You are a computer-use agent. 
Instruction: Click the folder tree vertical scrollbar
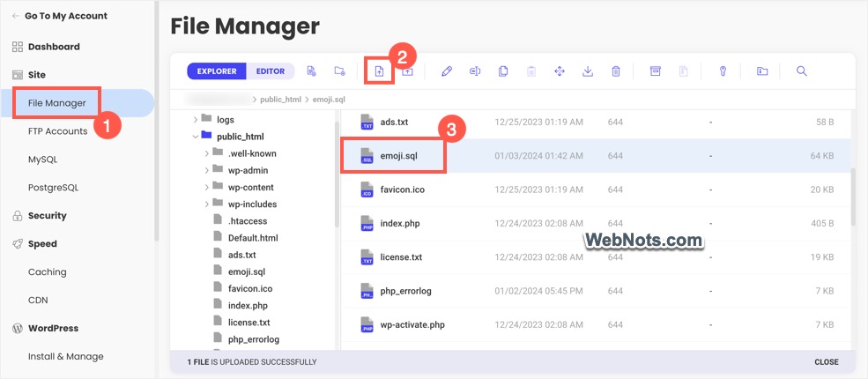[337, 175]
